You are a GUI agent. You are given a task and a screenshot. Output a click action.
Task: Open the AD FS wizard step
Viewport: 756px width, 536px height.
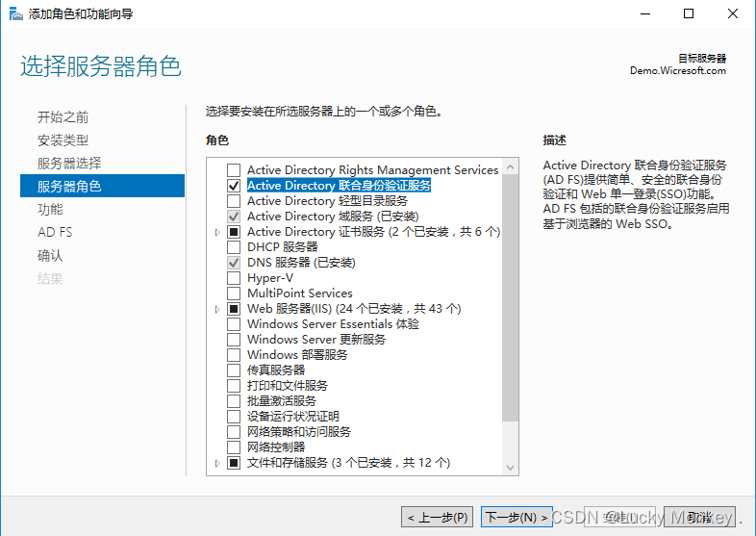tap(55, 232)
